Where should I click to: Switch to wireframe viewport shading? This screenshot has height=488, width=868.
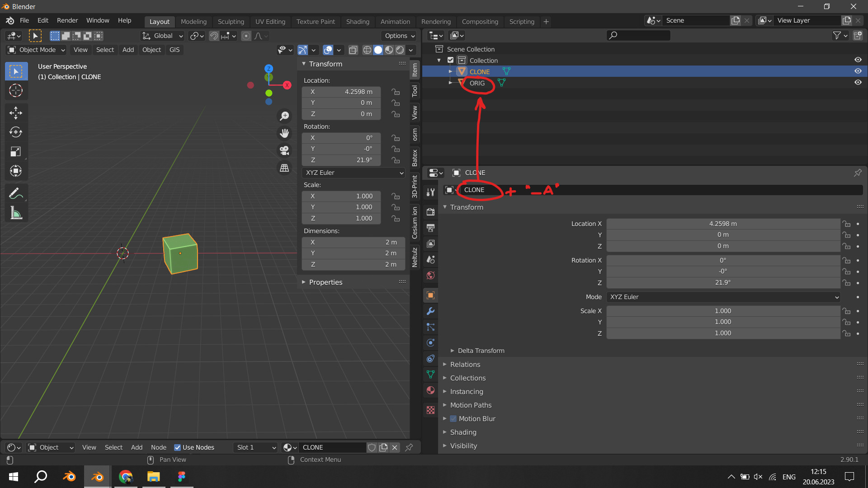point(368,50)
